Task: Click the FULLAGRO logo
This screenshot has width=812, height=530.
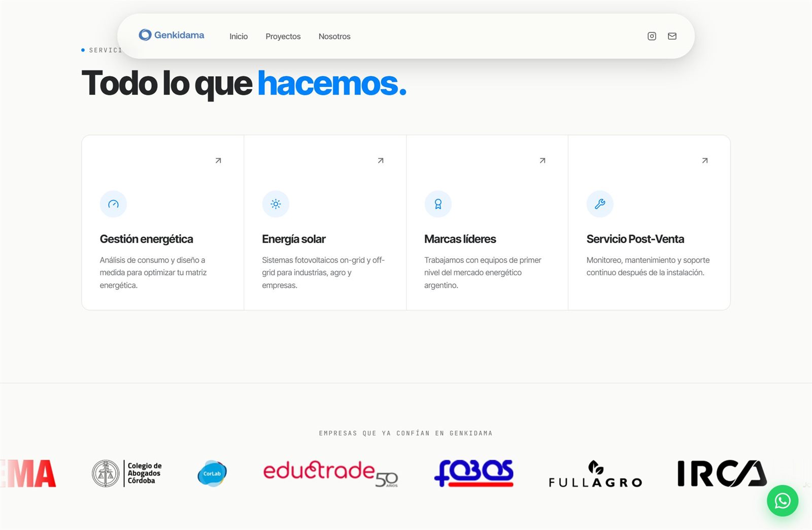Action: click(x=595, y=474)
